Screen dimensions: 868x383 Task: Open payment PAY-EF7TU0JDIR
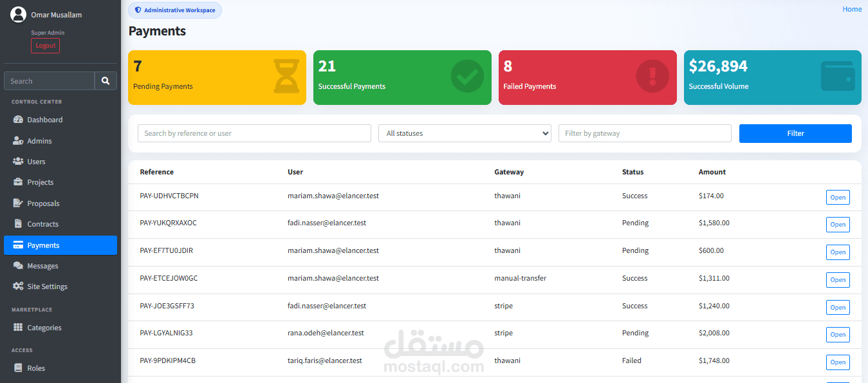pos(838,252)
